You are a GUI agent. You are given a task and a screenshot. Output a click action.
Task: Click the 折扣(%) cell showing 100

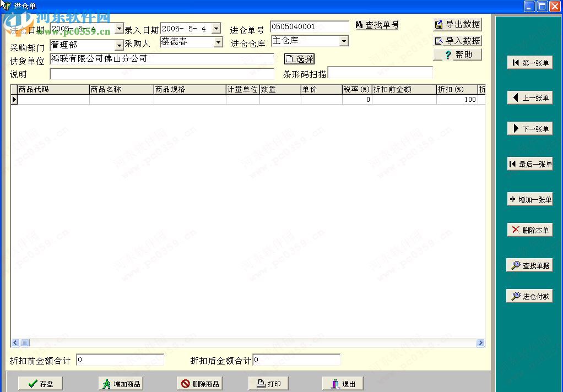click(x=457, y=100)
